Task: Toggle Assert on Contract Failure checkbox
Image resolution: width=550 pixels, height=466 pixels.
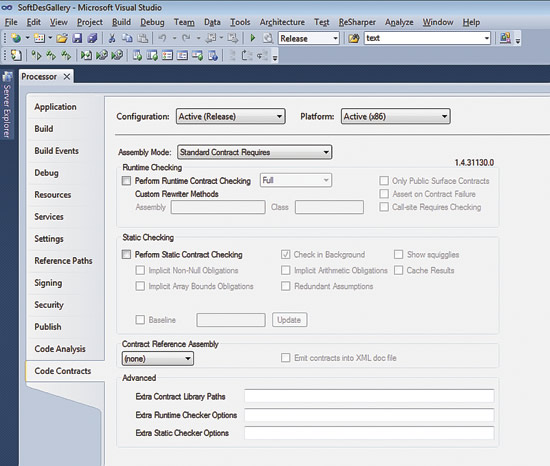Action: point(384,194)
